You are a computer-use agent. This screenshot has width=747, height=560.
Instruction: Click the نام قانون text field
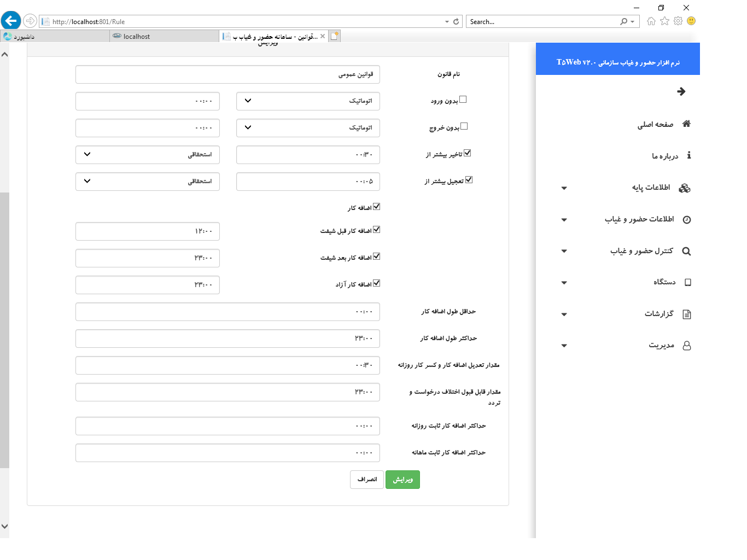(227, 74)
